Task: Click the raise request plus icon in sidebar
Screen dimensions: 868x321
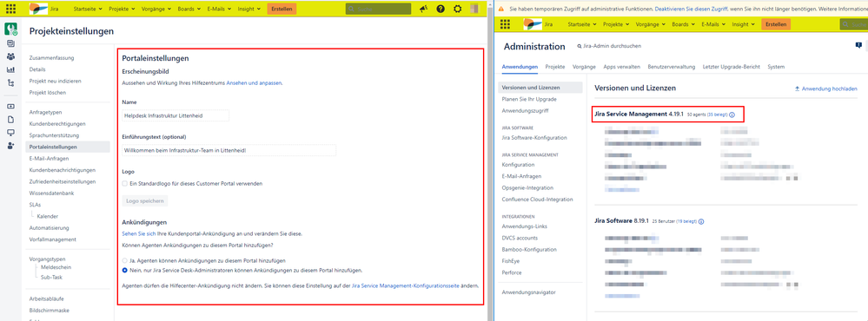Action: 11,106
